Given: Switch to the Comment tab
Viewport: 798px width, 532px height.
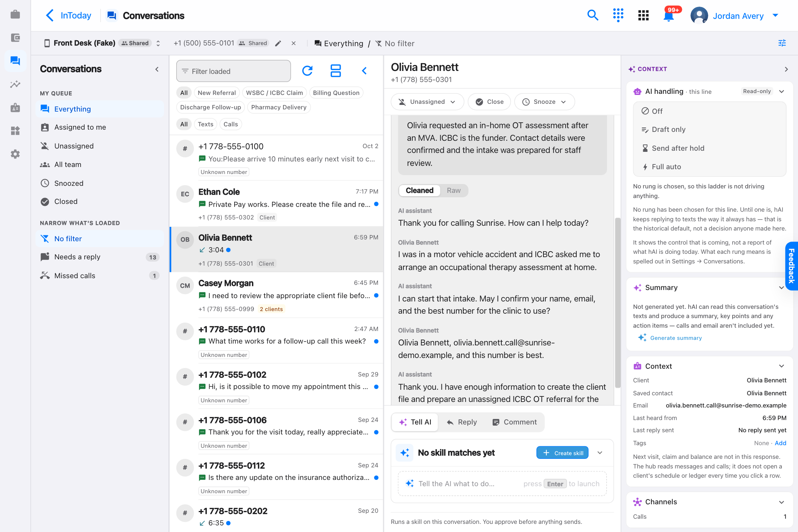Looking at the screenshot, I should pos(515,422).
